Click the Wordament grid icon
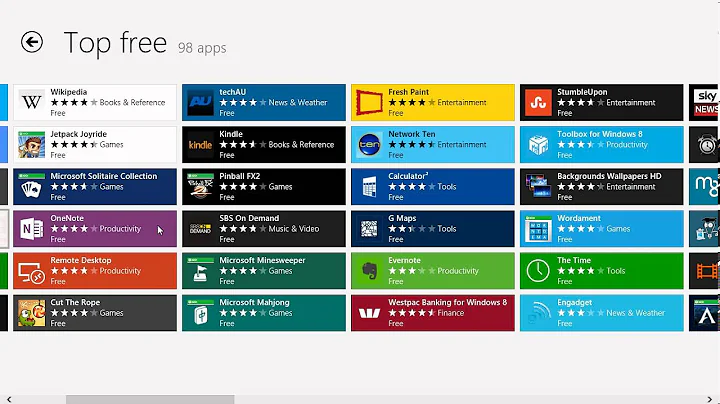The width and height of the screenshot is (720, 404). [x=539, y=229]
